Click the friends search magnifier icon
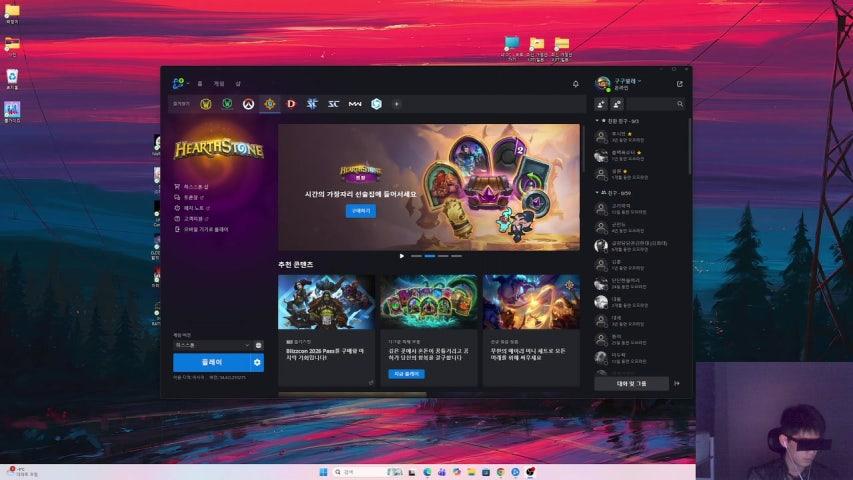The image size is (853, 480). (x=680, y=104)
